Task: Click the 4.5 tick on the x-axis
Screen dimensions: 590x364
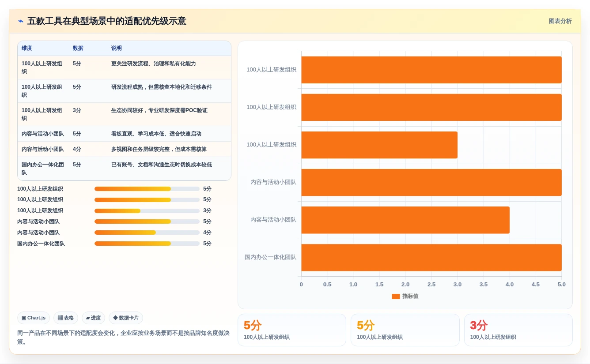Action: tap(536, 285)
